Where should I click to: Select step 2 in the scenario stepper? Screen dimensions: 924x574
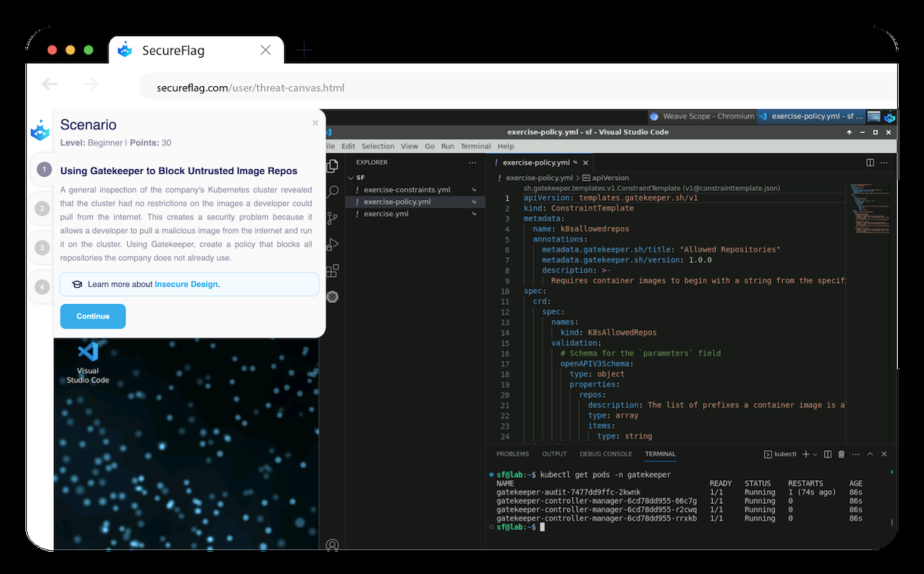[44, 208]
